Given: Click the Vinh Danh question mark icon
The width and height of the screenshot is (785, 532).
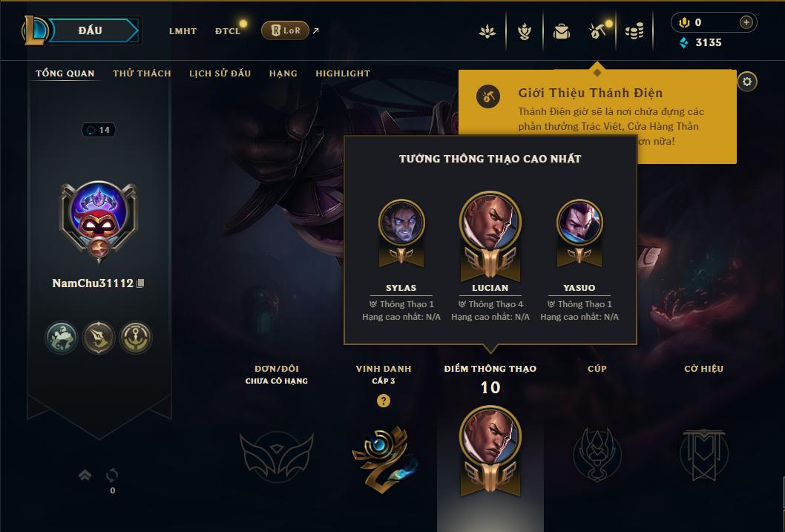Looking at the screenshot, I should pyautogui.click(x=384, y=401).
